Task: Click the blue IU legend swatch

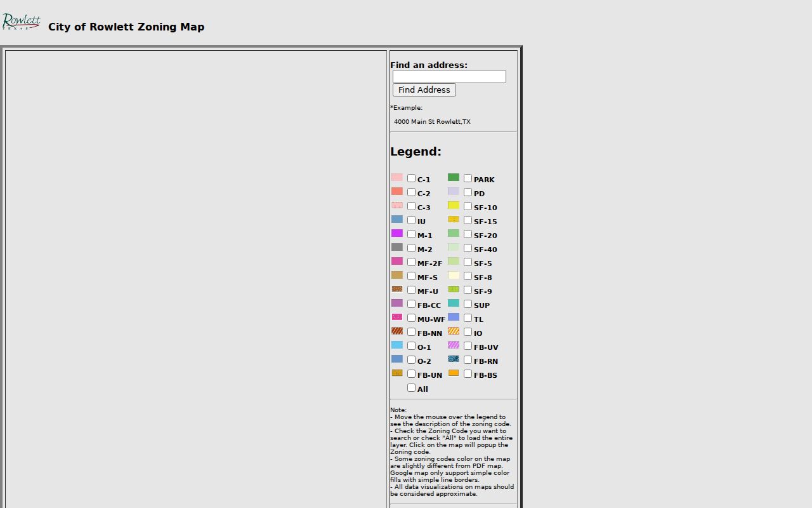Action: coord(397,219)
